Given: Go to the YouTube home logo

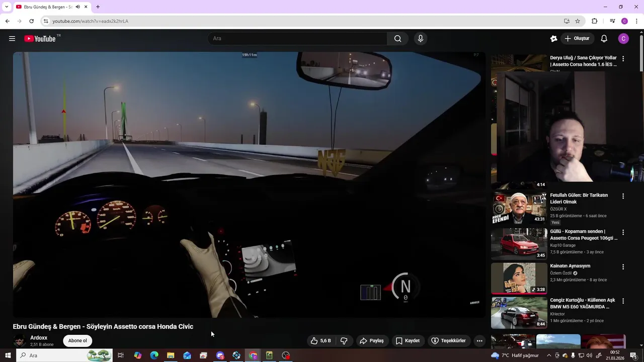Looking at the screenshot, I should pos(40,39).
